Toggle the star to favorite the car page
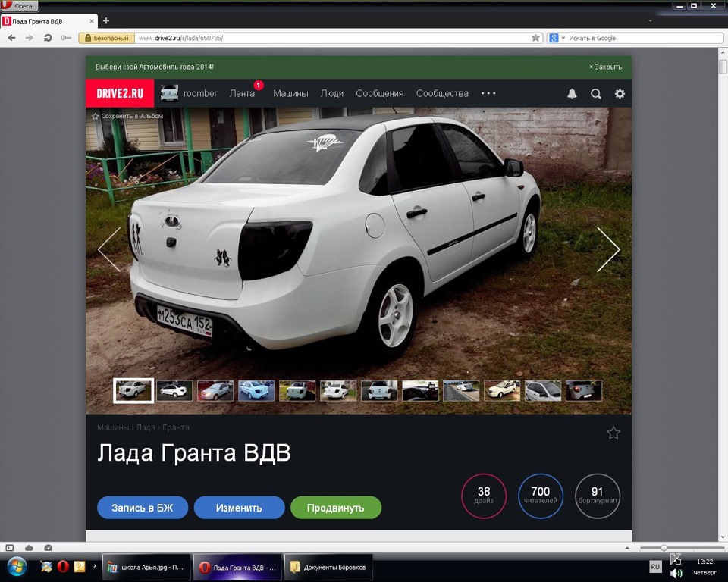 click(613, 433)
